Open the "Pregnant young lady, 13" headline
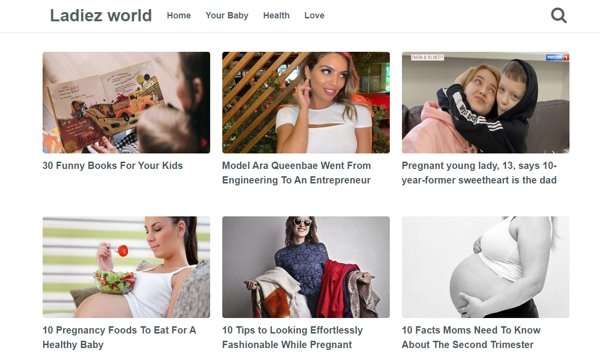Image resolution: width=600 pixels, height=364 pixels. 479,173
